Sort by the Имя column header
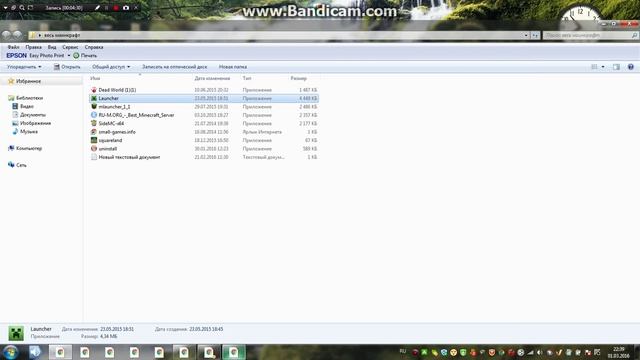Image resolution: width=640 pixels, height=360 pixels. pos(96,78)
